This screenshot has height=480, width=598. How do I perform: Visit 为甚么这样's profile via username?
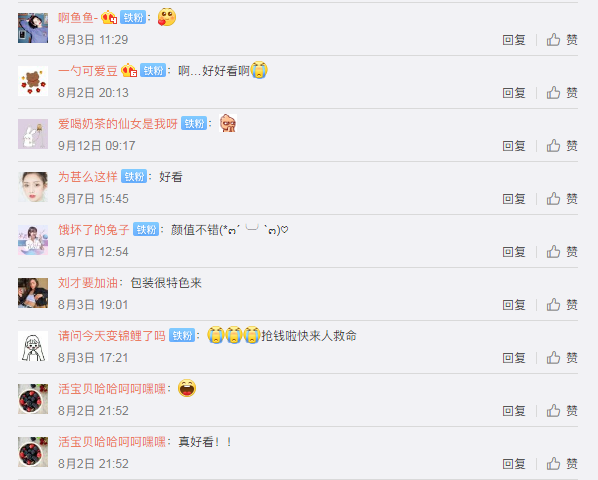tap(88, 177)
